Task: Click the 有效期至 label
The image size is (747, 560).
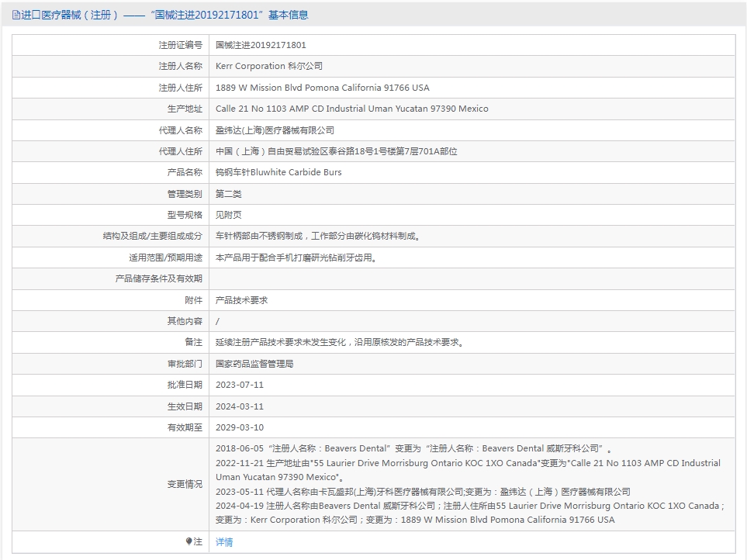Action: [x=185, y=427]
